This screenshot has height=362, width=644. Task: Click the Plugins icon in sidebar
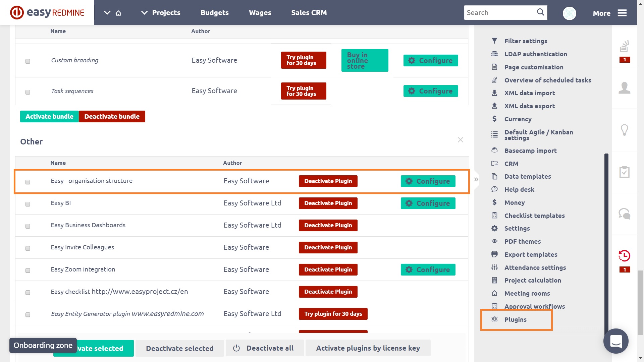[494, 319]
